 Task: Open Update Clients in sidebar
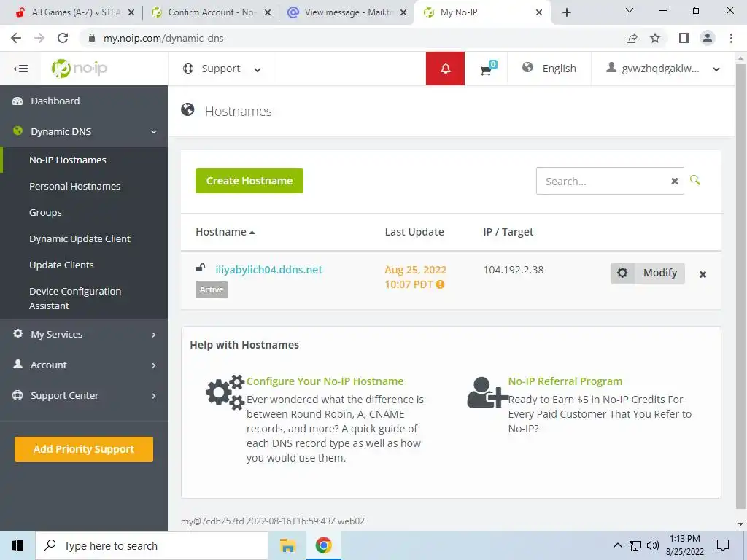pyautogui.click(x=61, y=265)
